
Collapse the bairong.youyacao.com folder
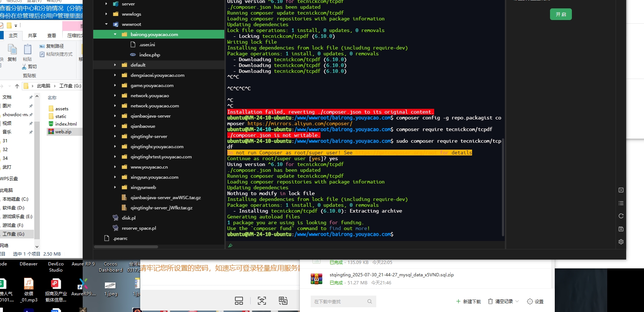tap(115, 35)
